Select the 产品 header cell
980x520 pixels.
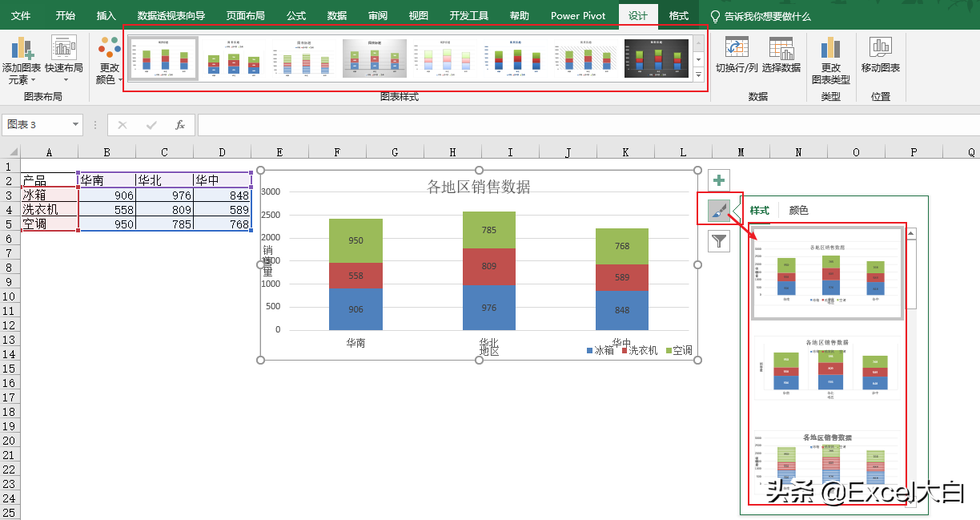pos(49,181)
